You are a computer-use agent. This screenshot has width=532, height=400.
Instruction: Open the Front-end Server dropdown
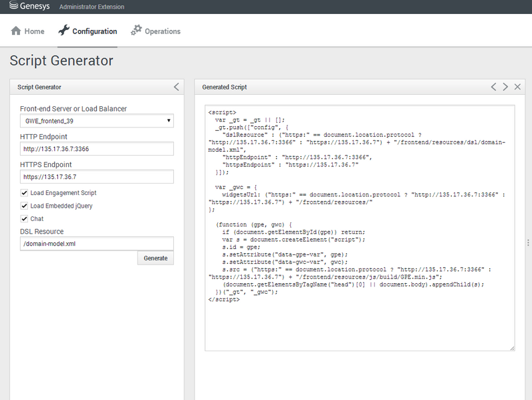[97, 121]
